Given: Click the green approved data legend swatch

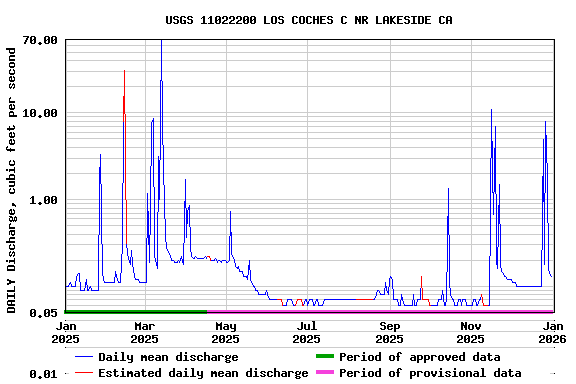Looking at the screenshot, I should [325, 356].
